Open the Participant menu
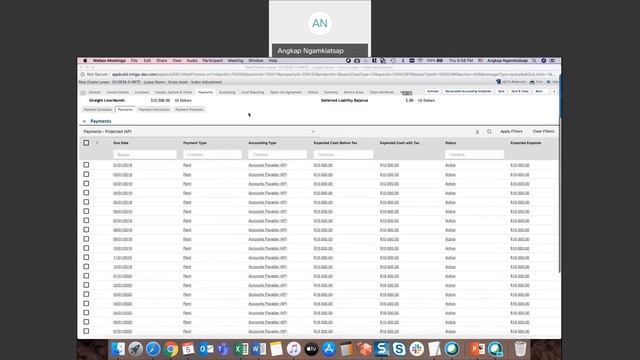 (213, 60)
